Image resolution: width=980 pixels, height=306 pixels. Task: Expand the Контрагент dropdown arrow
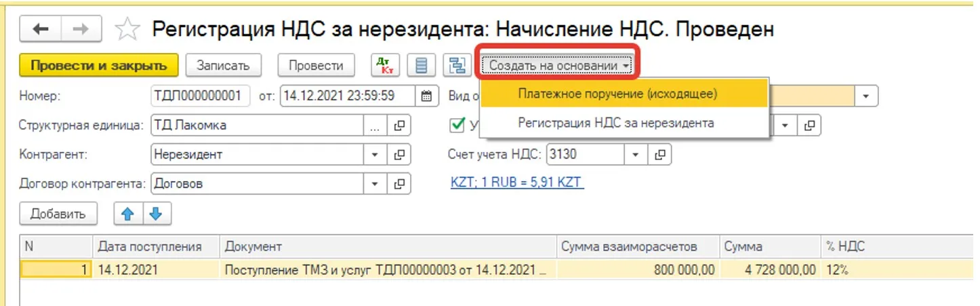[x=375, y=155]
